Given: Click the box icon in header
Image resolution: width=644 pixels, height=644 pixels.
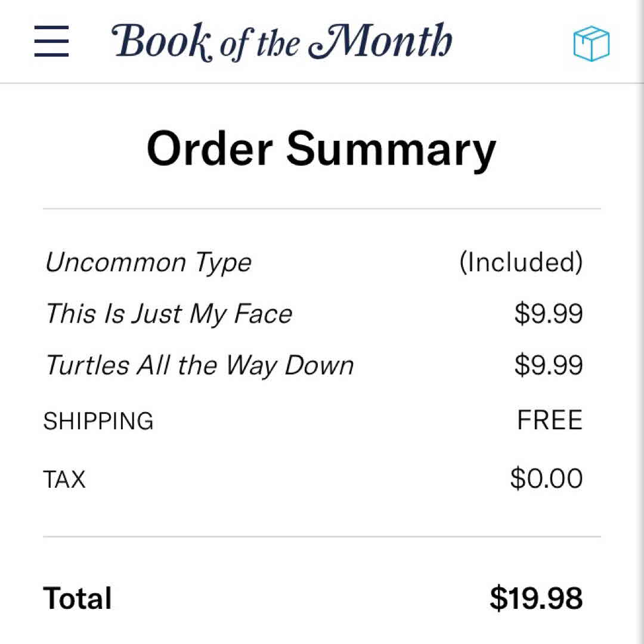Looking at the screenshot, I should point(591,44).
